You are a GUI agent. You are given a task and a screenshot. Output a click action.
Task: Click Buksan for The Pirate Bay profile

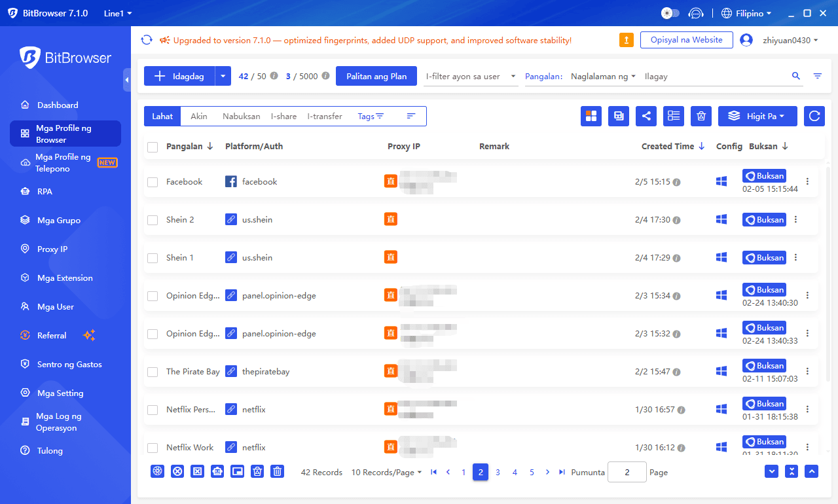pyautogui.click(x=764, y=366)
